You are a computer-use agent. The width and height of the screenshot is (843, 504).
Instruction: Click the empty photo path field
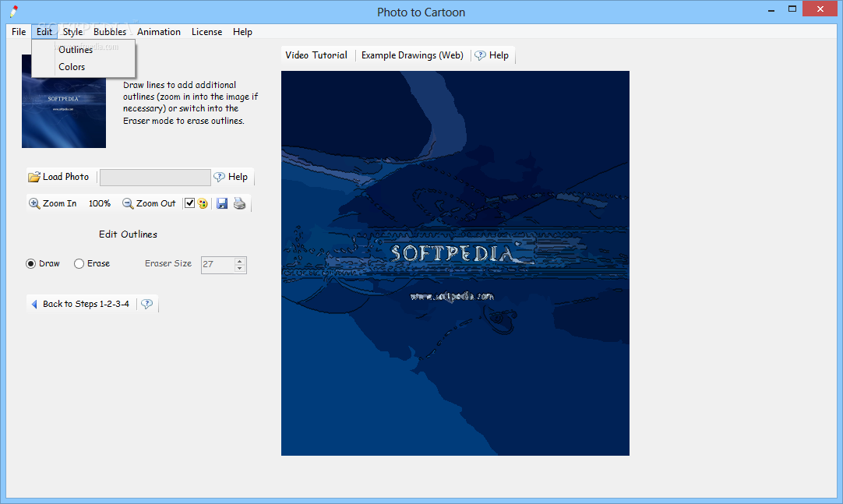[155, 178]
